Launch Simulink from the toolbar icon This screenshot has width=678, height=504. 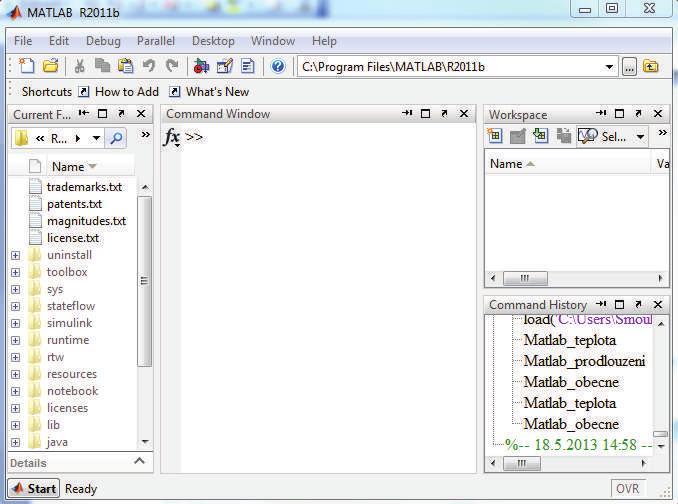[201, 66]
